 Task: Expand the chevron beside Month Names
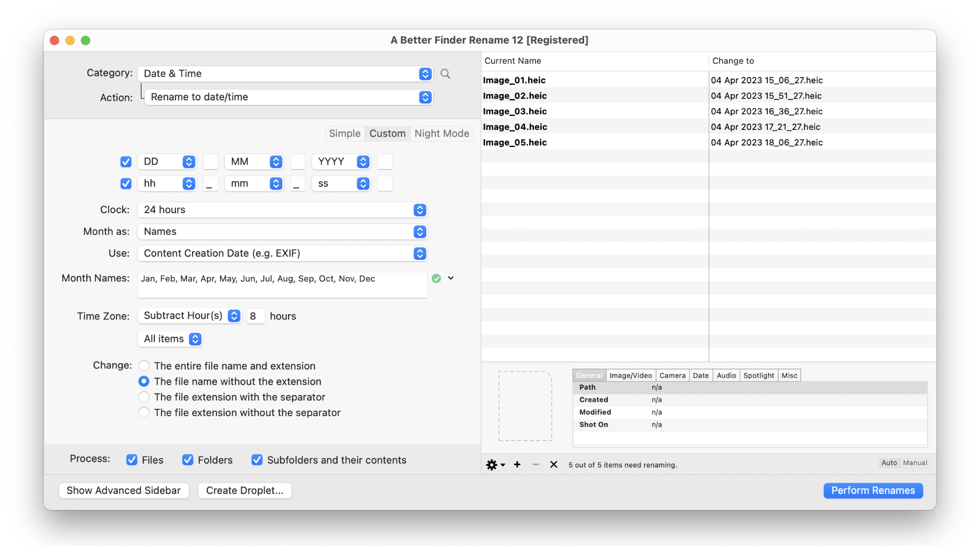pos(451,278)
